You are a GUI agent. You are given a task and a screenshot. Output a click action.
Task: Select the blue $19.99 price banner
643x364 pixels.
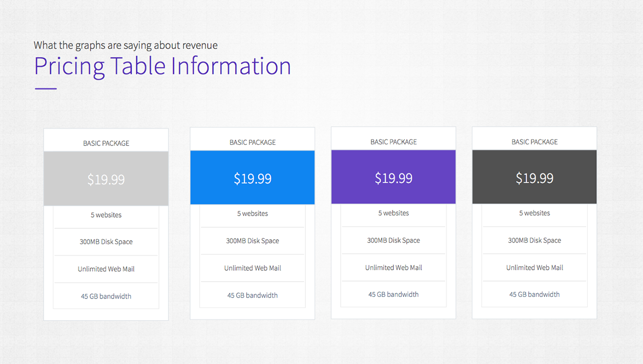[x=252, y=178]
